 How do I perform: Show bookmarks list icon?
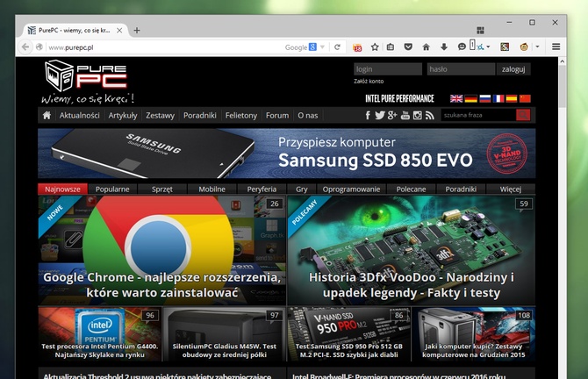pos(391,46)
